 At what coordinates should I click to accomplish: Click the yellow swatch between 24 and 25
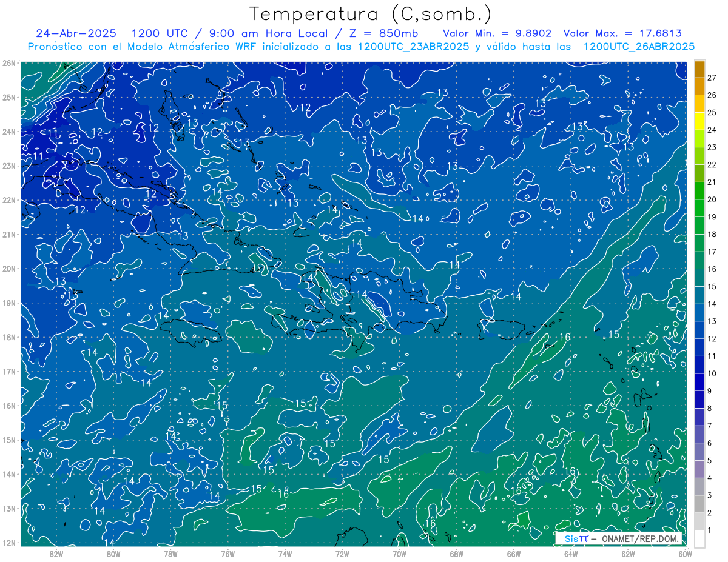(699, 121)
